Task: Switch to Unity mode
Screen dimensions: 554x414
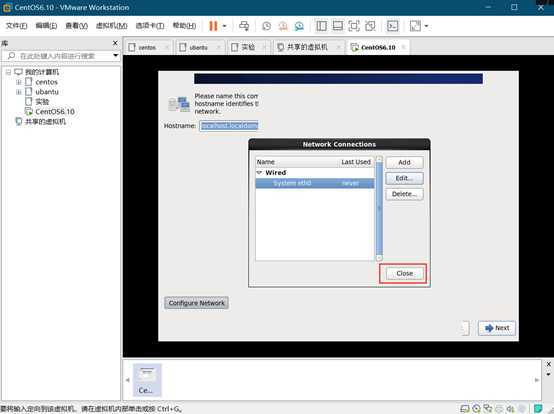Action: click(370, 26)
